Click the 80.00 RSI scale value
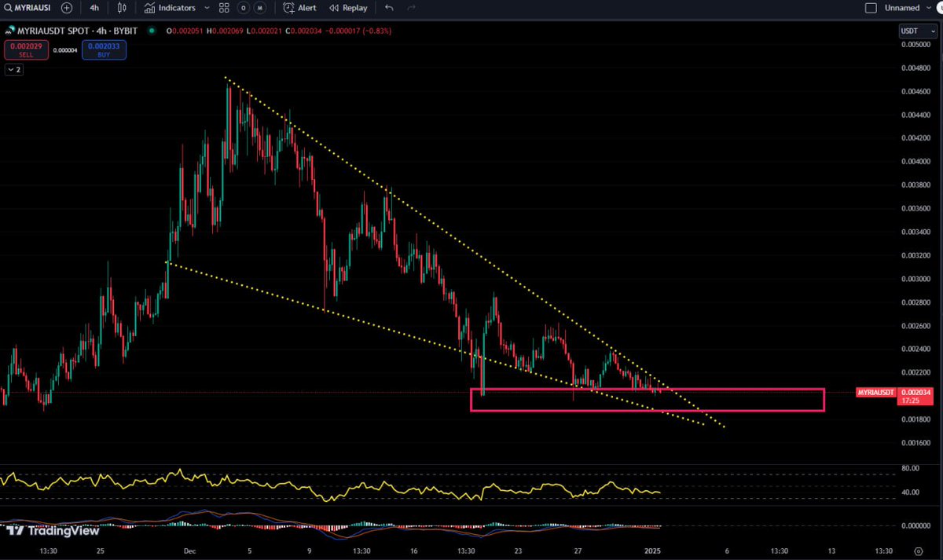The width and height of the screenshot is (943, 560). [x=910, y=468]
